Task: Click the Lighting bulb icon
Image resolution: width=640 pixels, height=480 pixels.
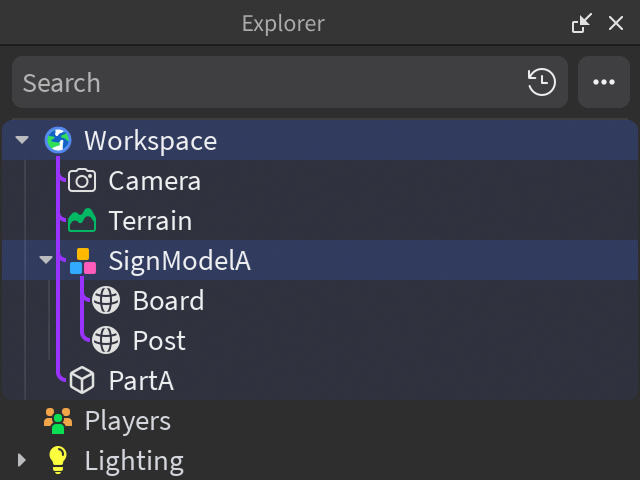Action: (x=58, y=461)
